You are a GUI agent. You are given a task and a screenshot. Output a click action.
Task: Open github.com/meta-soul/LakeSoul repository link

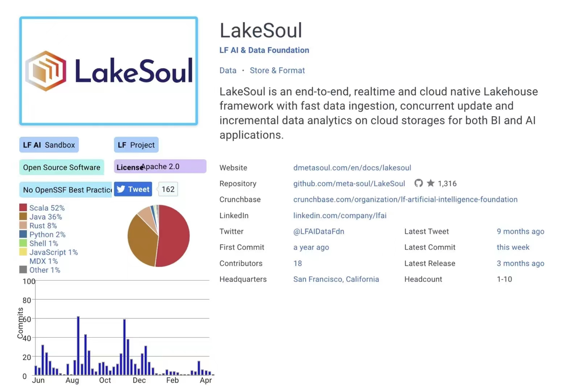pos(349,184)
